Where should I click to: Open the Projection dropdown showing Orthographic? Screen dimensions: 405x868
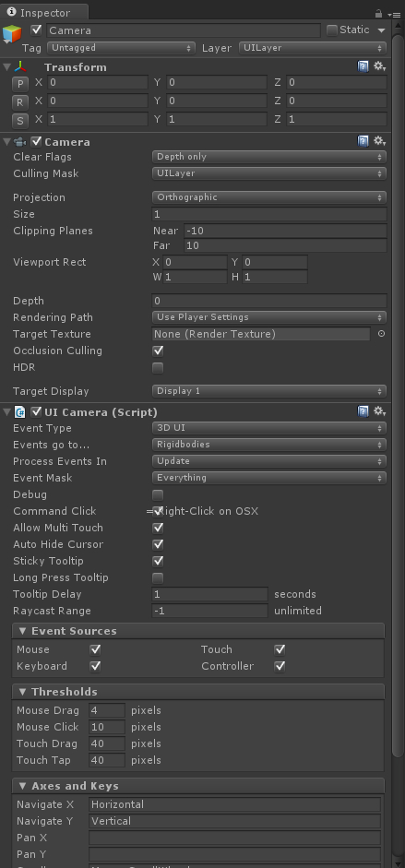point(268,197)
